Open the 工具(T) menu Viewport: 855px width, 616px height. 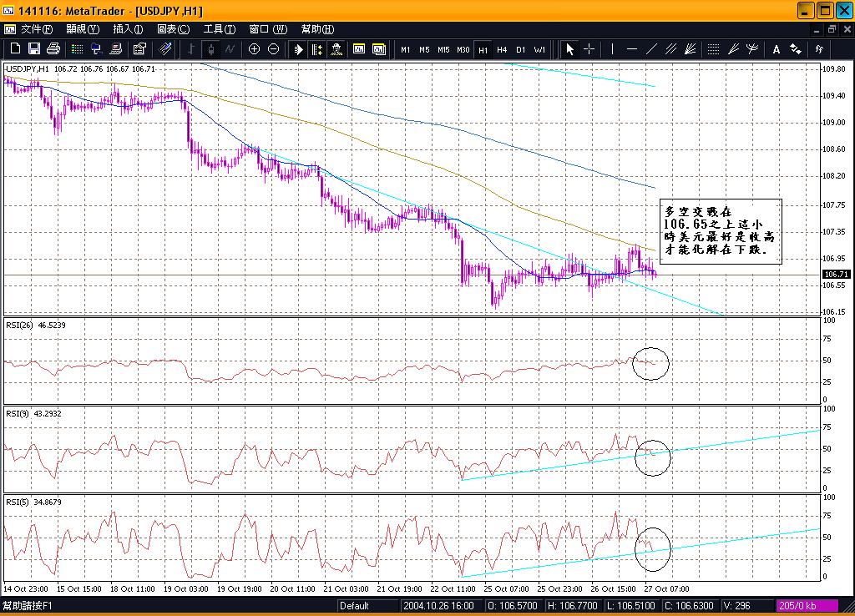point(219,29)
